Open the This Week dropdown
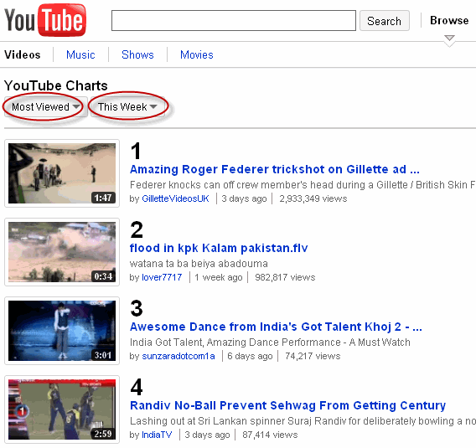 coord(127,107)
